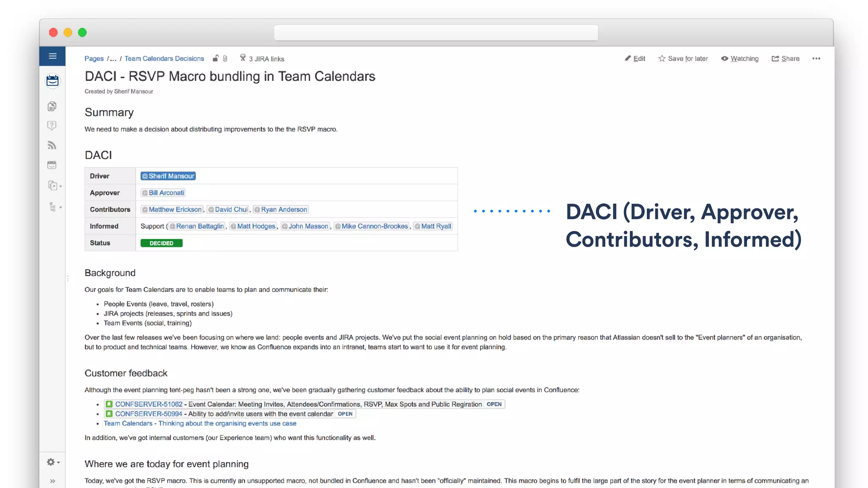Click the Team Calendars space logo icon
This screenshot has width=868, height=488.
click(53, 80)
